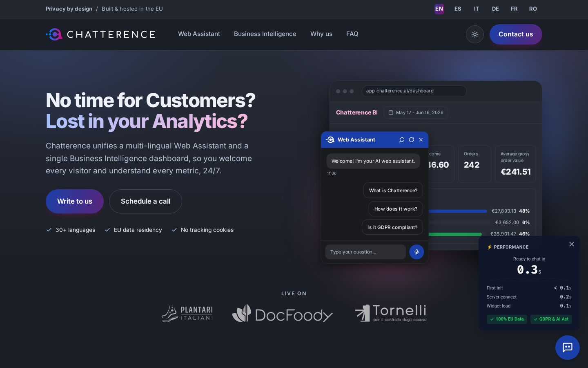
Task: Click the 'Type your question...' input field
Action: coord(365,252)
